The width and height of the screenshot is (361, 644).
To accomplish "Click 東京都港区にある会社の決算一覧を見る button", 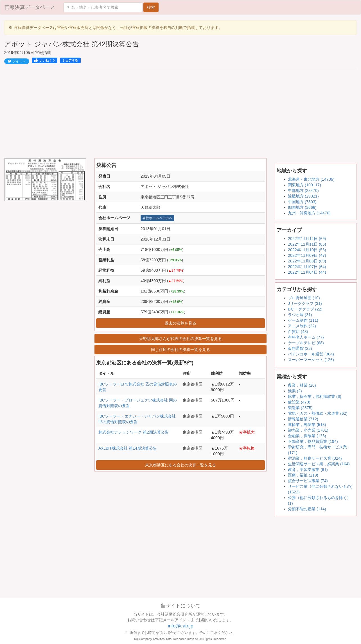I will (180, 465).
